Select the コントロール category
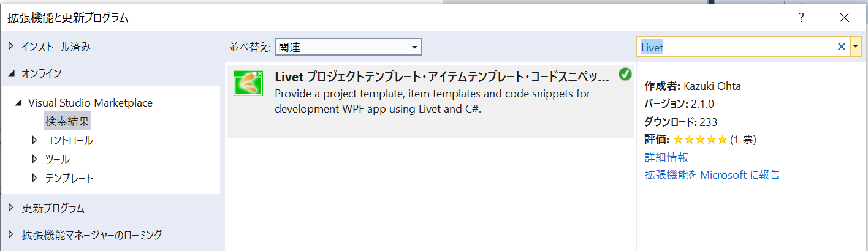 point(69,140)
